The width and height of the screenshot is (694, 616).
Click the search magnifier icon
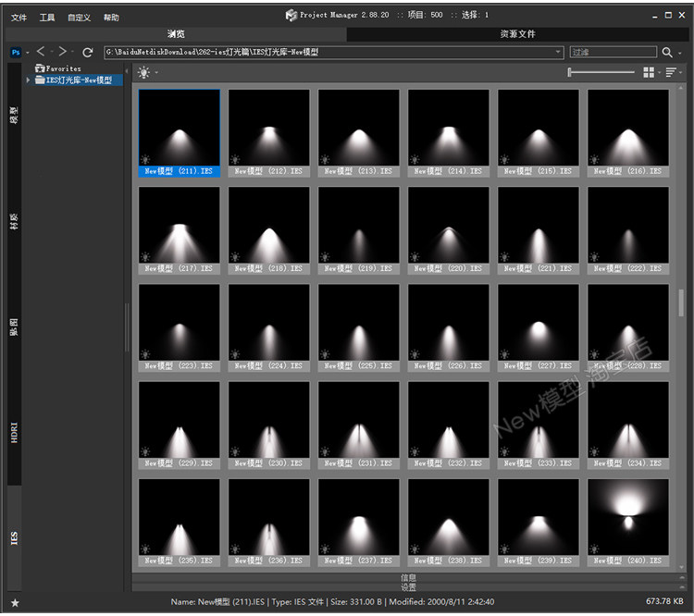[x=667, y=53]
